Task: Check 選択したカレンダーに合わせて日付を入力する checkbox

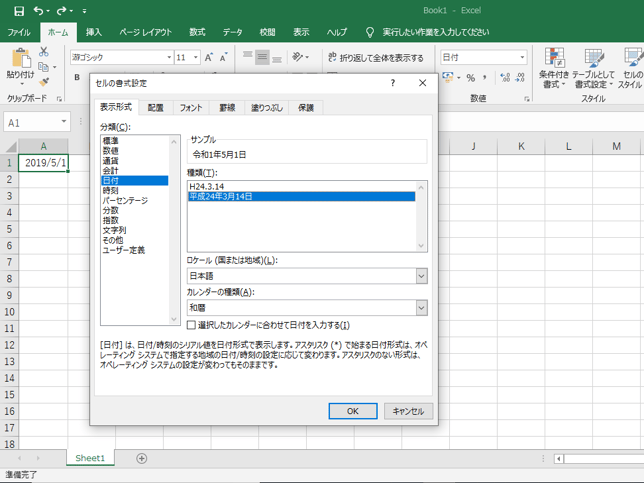Action: 192,325
